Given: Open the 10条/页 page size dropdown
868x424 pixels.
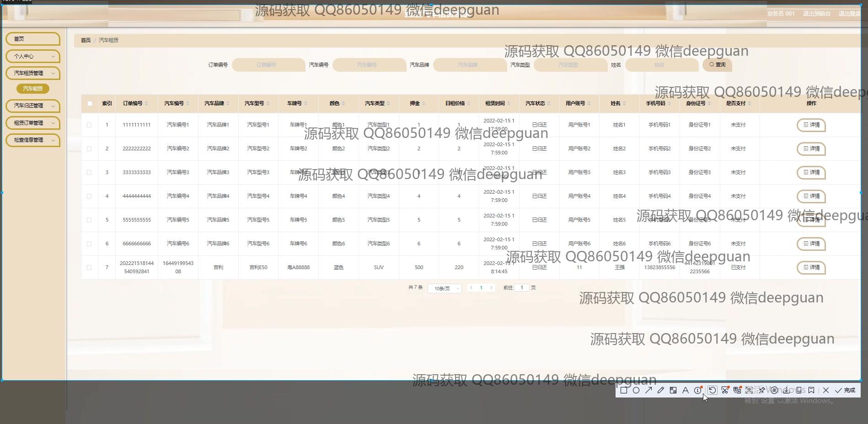Looking at the screenshot, I should tap(445, 288).
